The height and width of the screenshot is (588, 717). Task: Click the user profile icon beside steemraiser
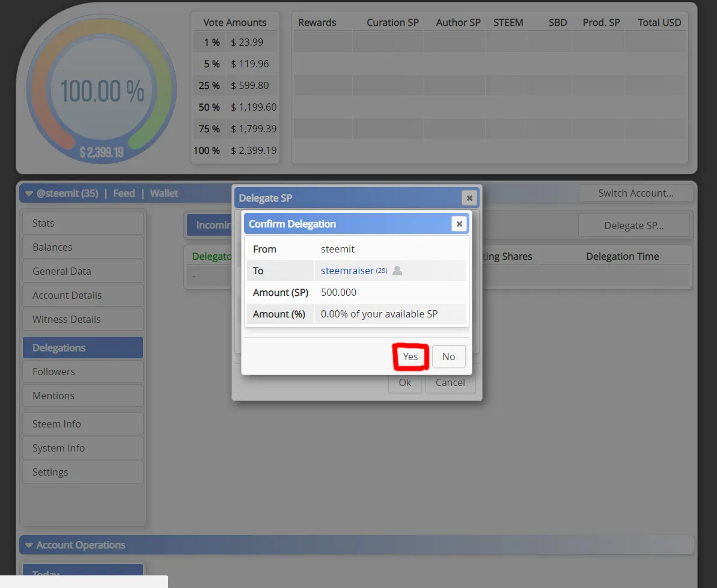click(397, 271)
